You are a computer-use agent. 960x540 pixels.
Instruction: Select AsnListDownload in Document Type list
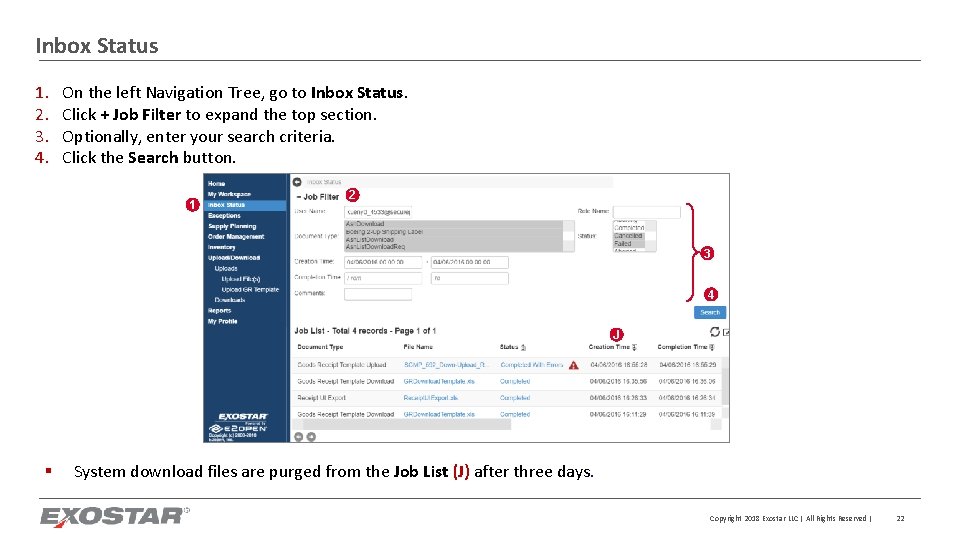tap(453, 239)
